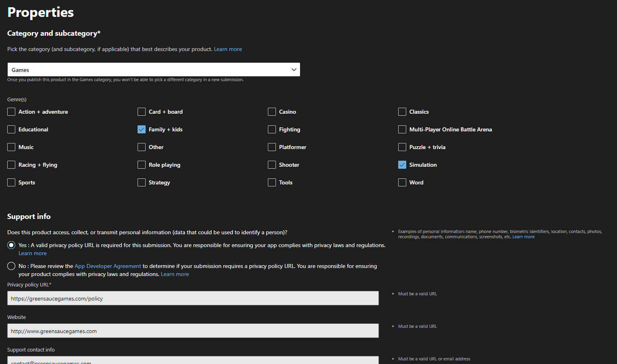Image resolution: width=617 pixels, height=364 pixels.
Task: Click the Privacy policy URL input field
Action: (x=193, y=298)
